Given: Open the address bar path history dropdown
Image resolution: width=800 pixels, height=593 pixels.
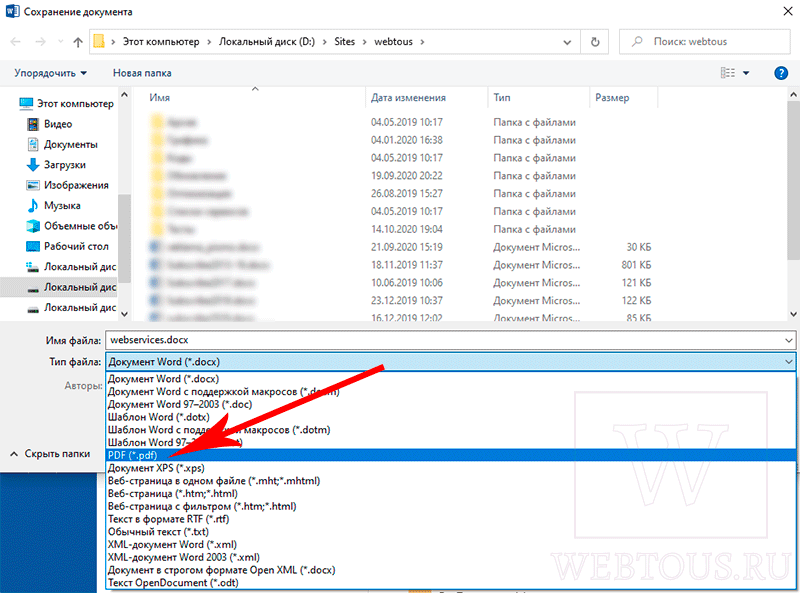Looking at the screenshot, I should point(567,42).
